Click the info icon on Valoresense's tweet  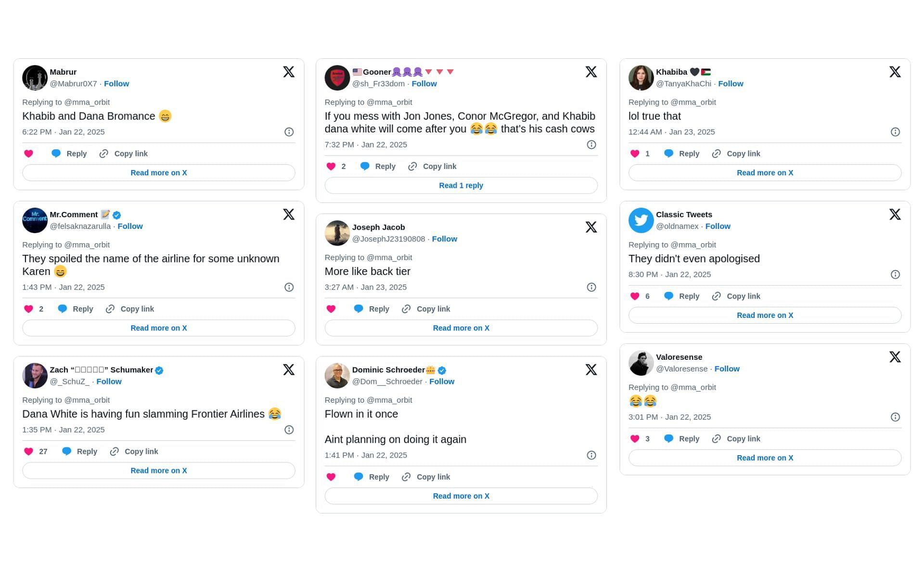coord(896,416)
